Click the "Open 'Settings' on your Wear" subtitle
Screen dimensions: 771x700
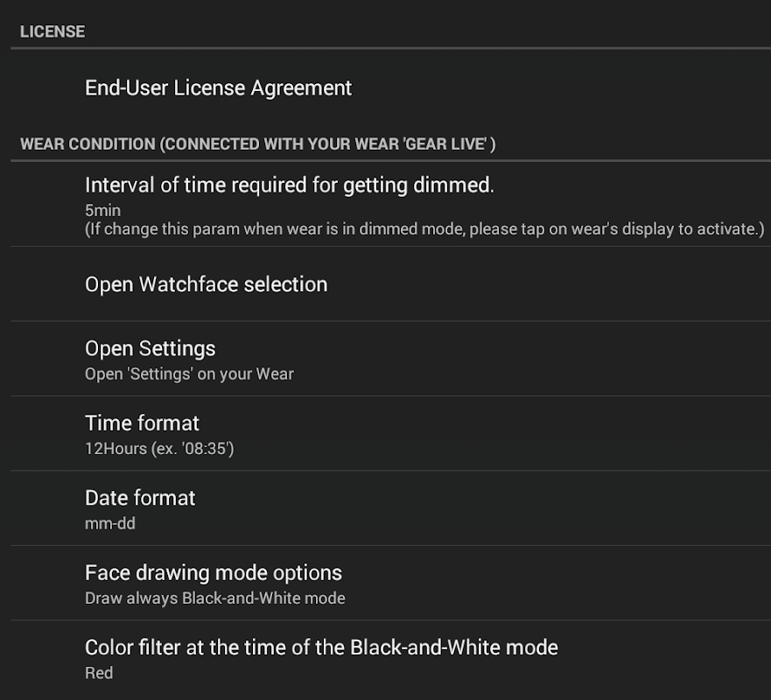coord(189,374)
